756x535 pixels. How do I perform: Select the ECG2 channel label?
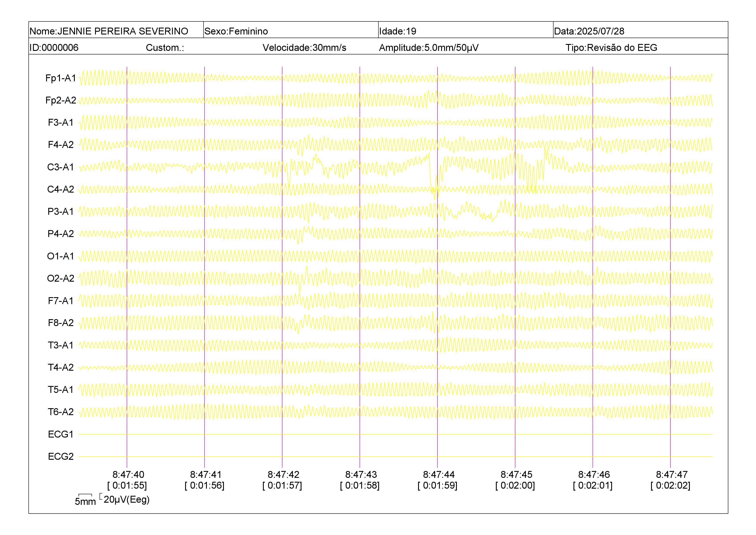tap(61, 457)
